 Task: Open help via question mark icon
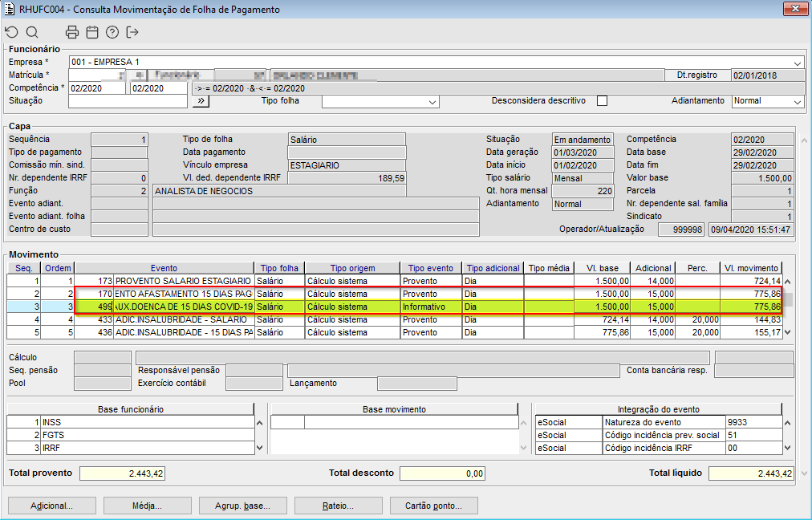click(x=112, y=33)
